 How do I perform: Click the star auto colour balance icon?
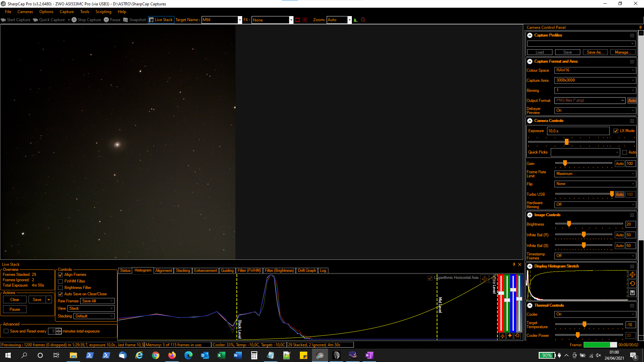coord(510,336)
